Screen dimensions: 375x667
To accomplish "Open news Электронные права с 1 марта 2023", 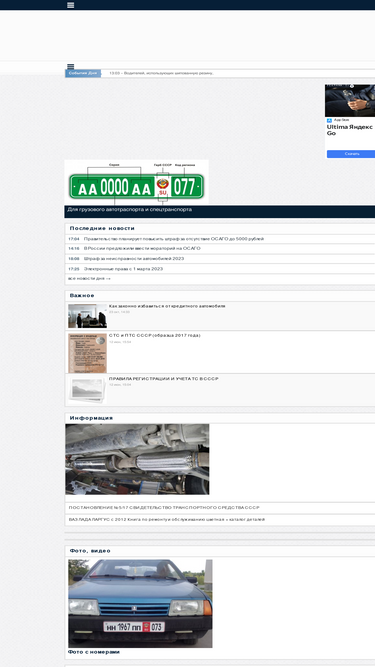I will pyautogui.click(x=123, y=269).
